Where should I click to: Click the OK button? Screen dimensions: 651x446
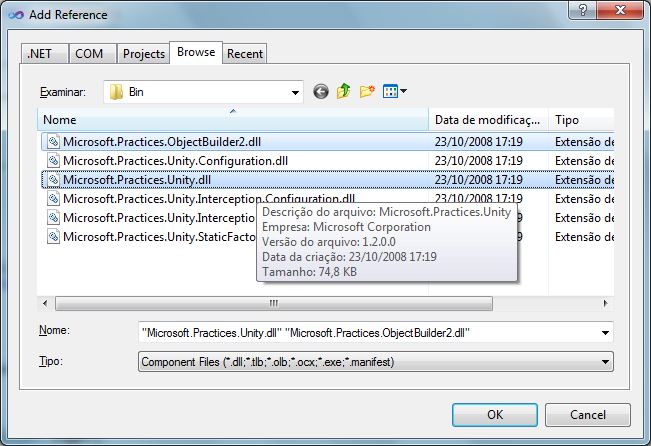pyautogui.click(x=495, y=414)
